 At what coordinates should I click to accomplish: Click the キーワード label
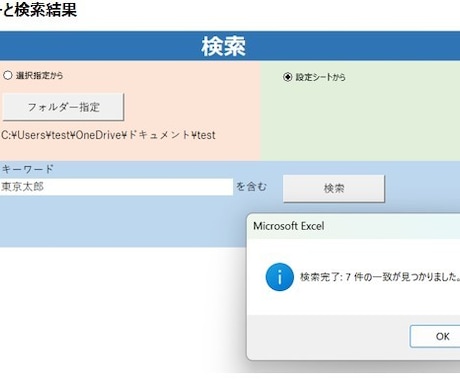coord(27,169)
